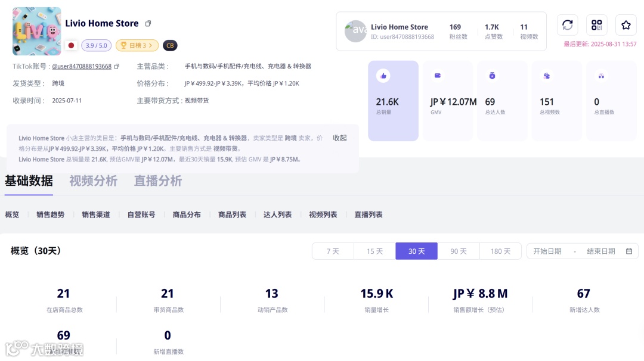Viewport: 644px width, 361px height.
Task: Select the 180 天 time range
Action: (x=500, y=251)
